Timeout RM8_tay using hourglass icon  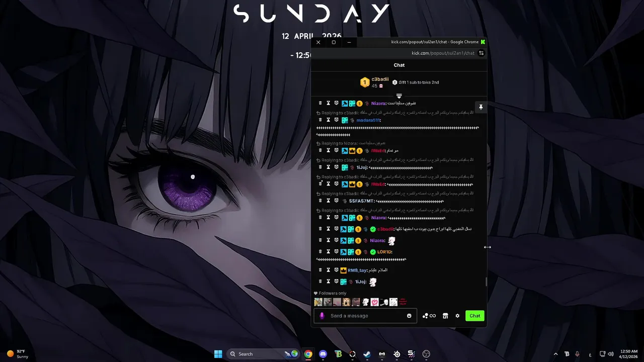(x=328, y=270)
